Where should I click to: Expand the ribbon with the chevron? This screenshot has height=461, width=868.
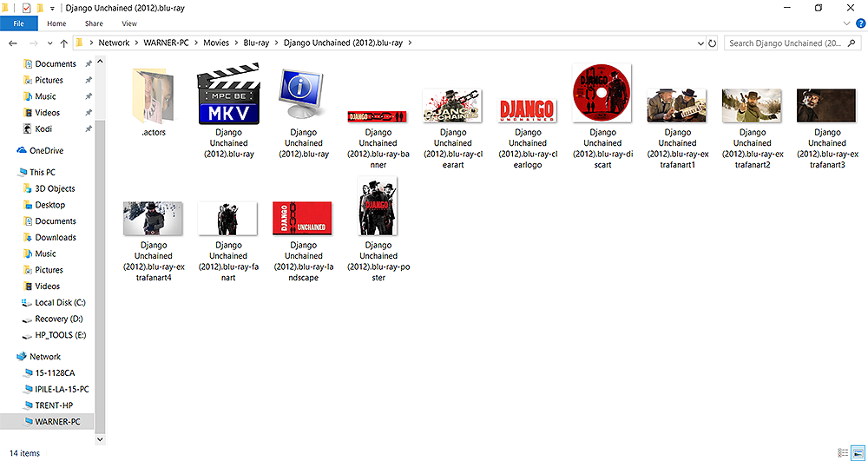tap(846, 23)
